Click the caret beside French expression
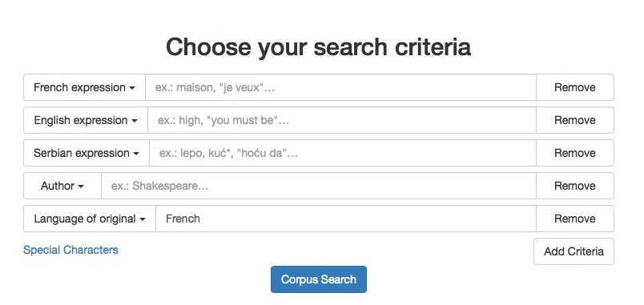Image resolution: width=644 pixels, height=305 pixels. pos(132,88)
